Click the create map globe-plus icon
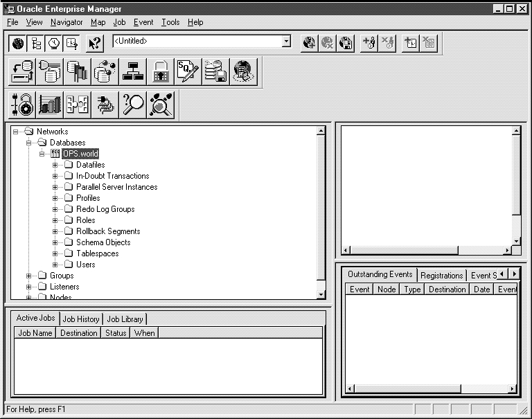The image size is (532, 419). click(309, 43)
